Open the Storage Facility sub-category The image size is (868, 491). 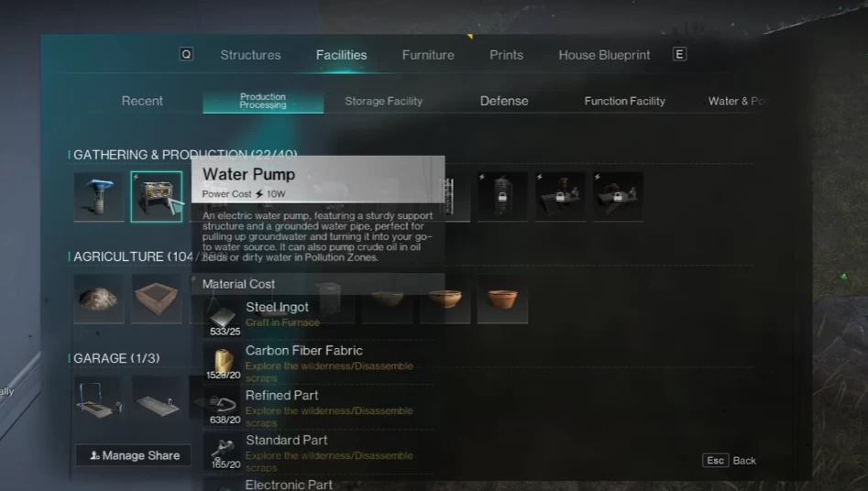[x=384, y=101]
